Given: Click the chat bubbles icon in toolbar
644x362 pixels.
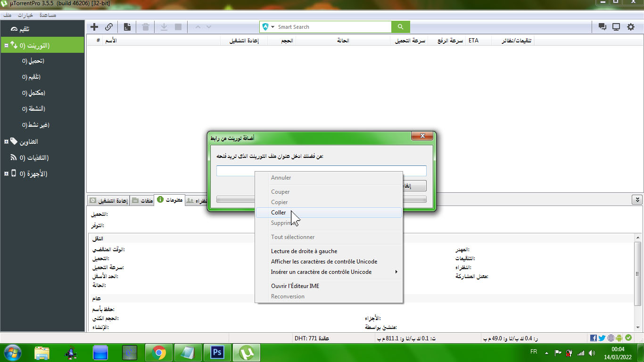Looking at the screenshot, I should [602, 27].
